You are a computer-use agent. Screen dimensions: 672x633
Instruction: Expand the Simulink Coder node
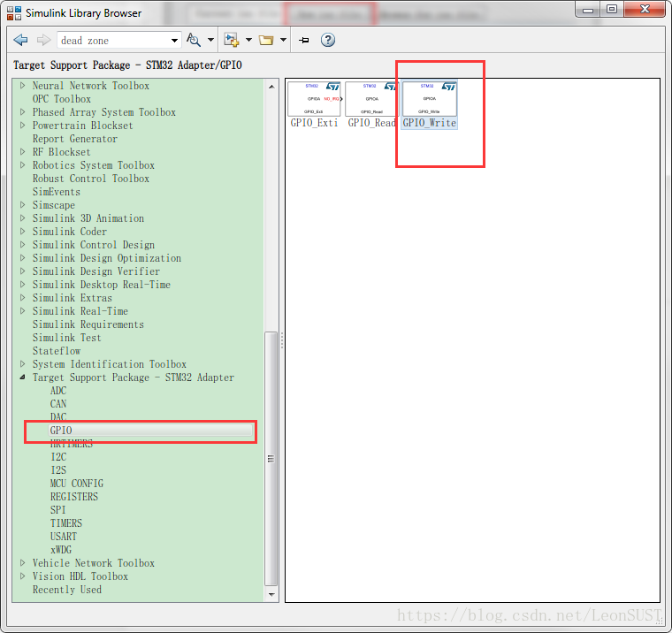click(23, 232)
